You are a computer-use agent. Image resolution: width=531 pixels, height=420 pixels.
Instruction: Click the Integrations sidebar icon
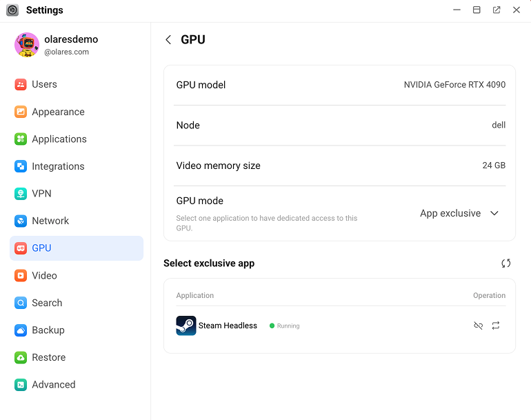(21, 166)
